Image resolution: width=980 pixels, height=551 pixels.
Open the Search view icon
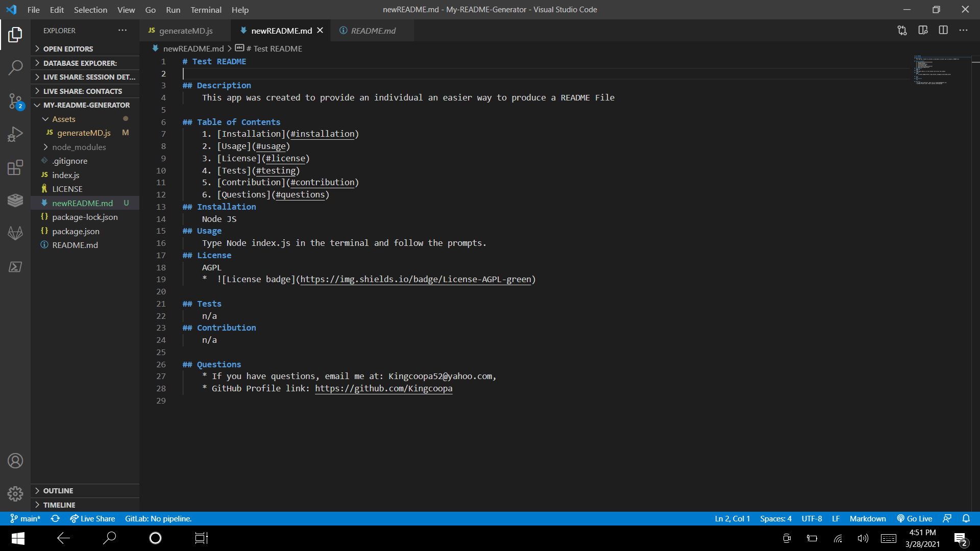click(15, 67)
